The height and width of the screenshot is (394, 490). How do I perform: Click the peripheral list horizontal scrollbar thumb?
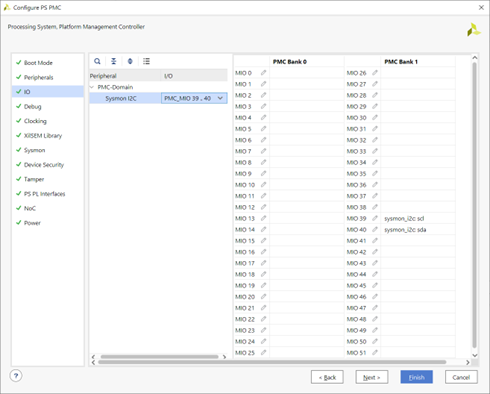[159, 357]
